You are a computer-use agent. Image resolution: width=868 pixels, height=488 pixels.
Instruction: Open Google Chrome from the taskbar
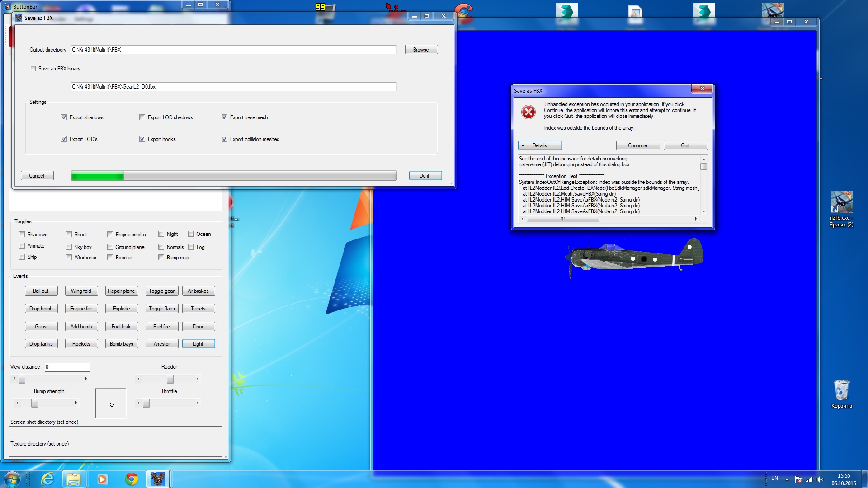[x=132, y=479]
